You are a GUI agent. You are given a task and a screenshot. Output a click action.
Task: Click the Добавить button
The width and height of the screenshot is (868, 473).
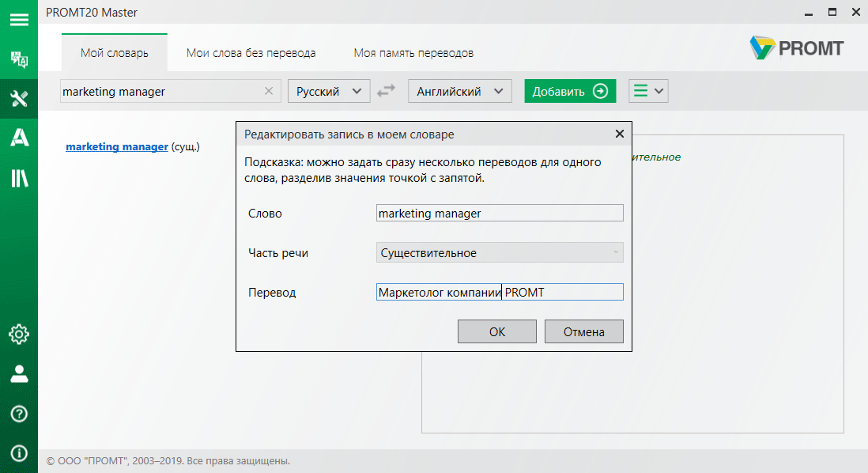point(570,91)
